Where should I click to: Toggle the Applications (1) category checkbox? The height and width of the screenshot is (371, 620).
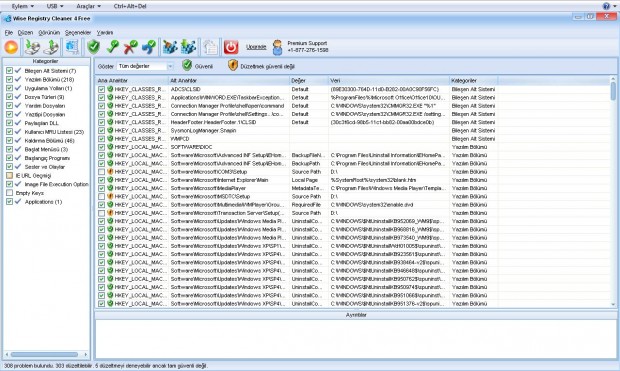point(9,201)
